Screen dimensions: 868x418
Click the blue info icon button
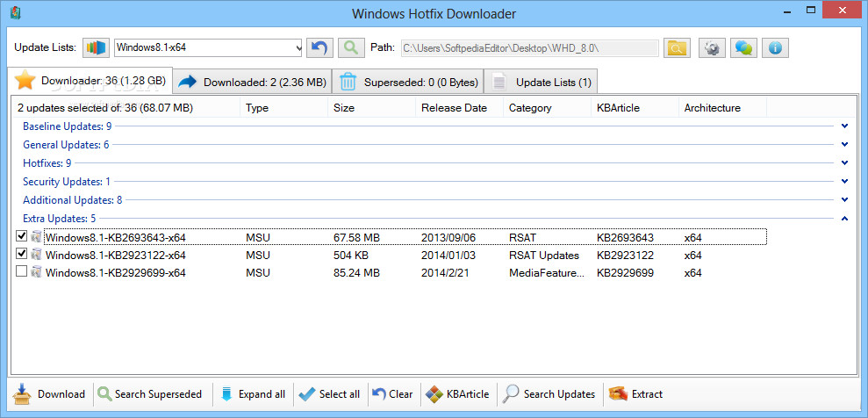click(775, 47)
